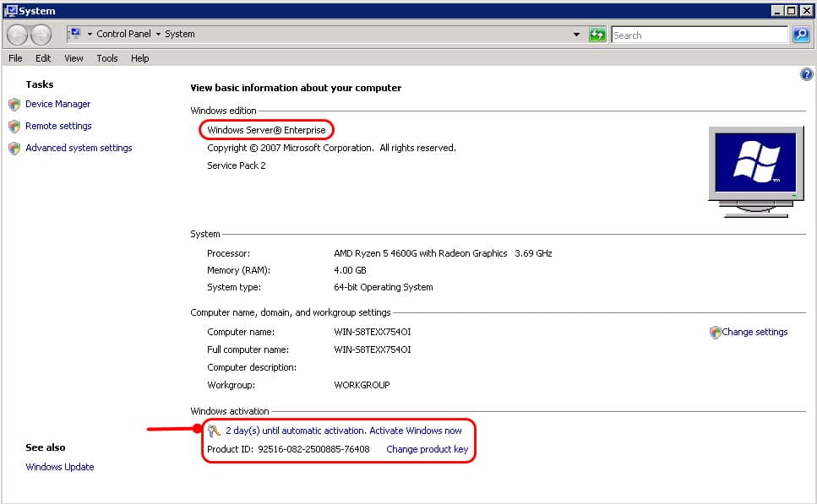The height and width of the screenshot is (504, 817).
Task: Click System in the address breadcrumb
Action: pos(180,34)
